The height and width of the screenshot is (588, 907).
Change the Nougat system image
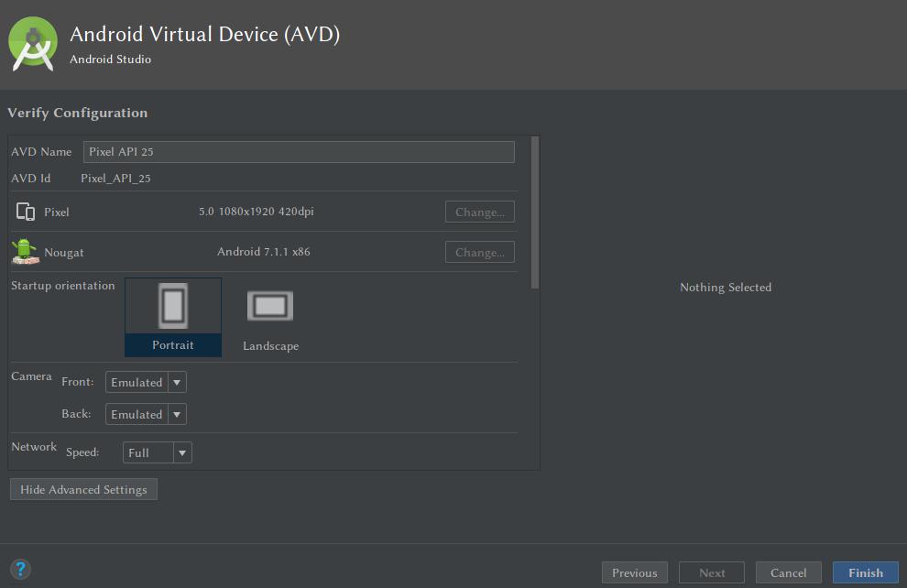click(479, 252)
